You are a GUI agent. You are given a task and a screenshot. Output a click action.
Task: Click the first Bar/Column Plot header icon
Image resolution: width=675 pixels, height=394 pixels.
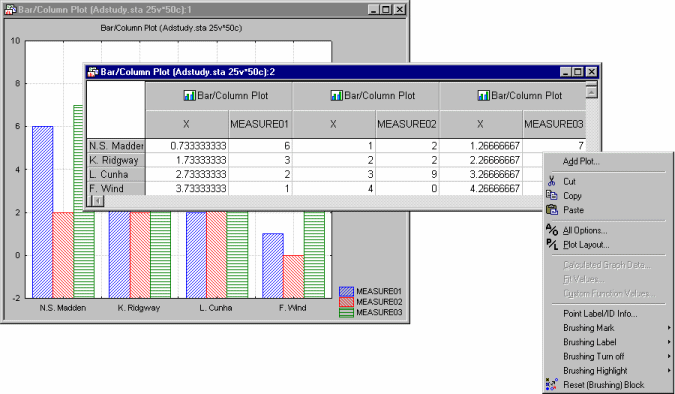tap(189, 95)
